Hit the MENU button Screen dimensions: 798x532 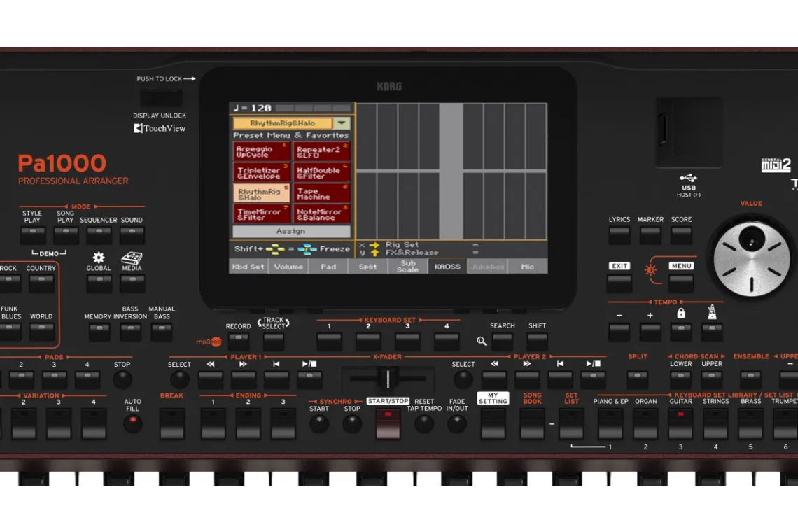(681, 283)
